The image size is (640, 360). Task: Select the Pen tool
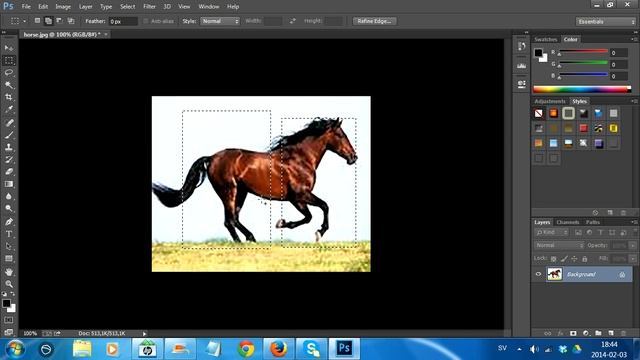[x=9, y=222]
